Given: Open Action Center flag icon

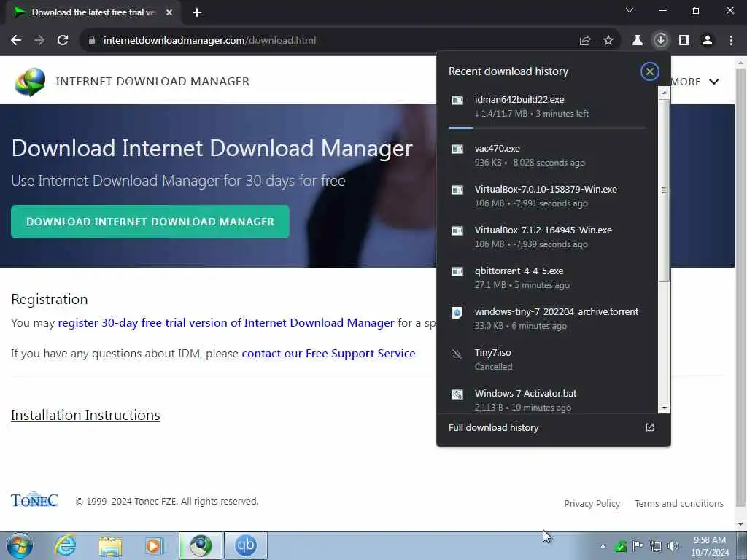Looking at the screenshot, I should coord(638,546).
